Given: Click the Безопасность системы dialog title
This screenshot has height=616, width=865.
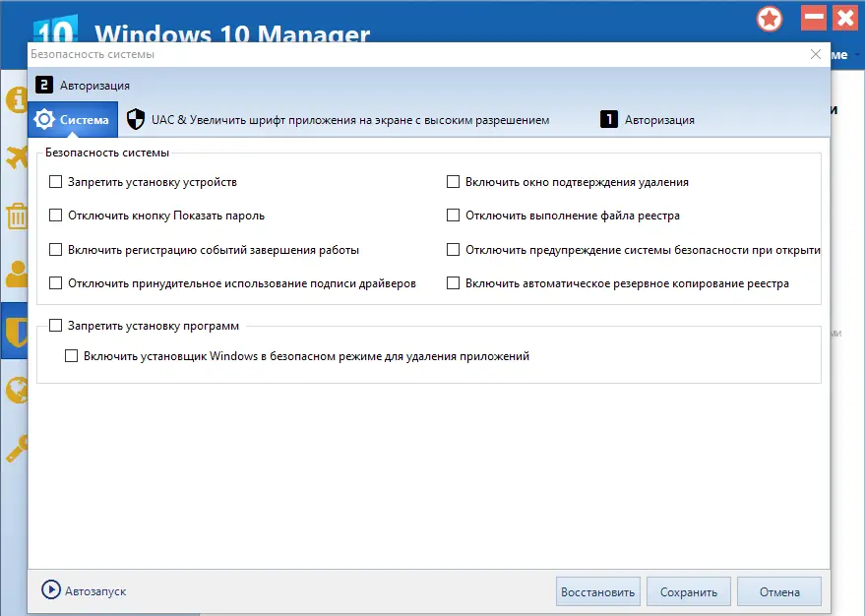Looking at the screenshot, I should (x=93, y=54).
